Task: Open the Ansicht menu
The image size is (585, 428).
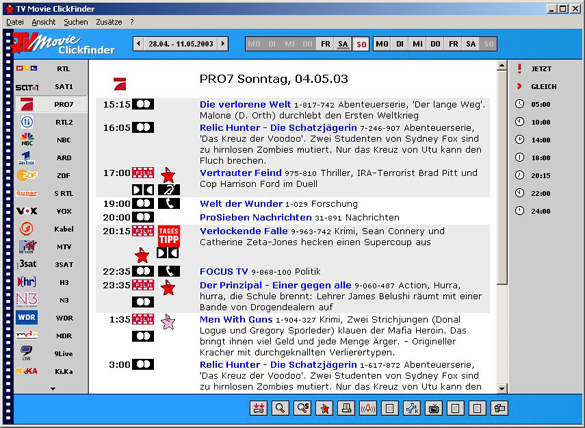Action: point(43,22)
